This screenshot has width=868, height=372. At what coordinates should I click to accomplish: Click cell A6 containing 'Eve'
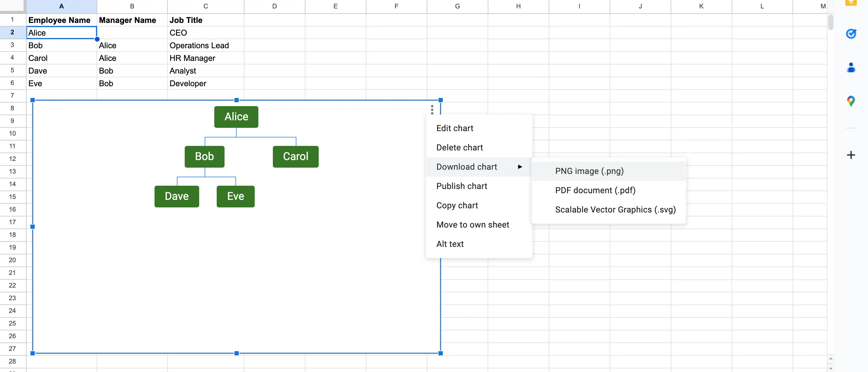point(61,83)
